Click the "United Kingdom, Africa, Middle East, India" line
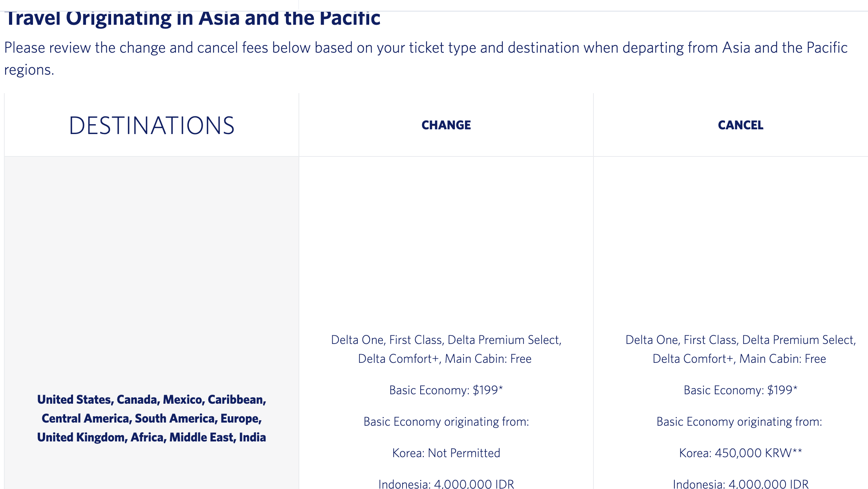868x489 pixels. [x=152, y=437]
